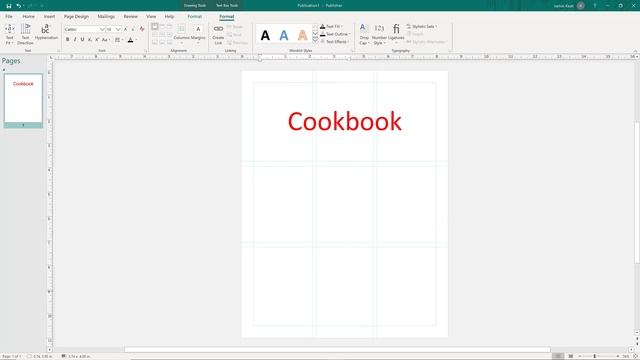Open the Text Fit tool
The image size is (640, 360).
coord(9,34)
